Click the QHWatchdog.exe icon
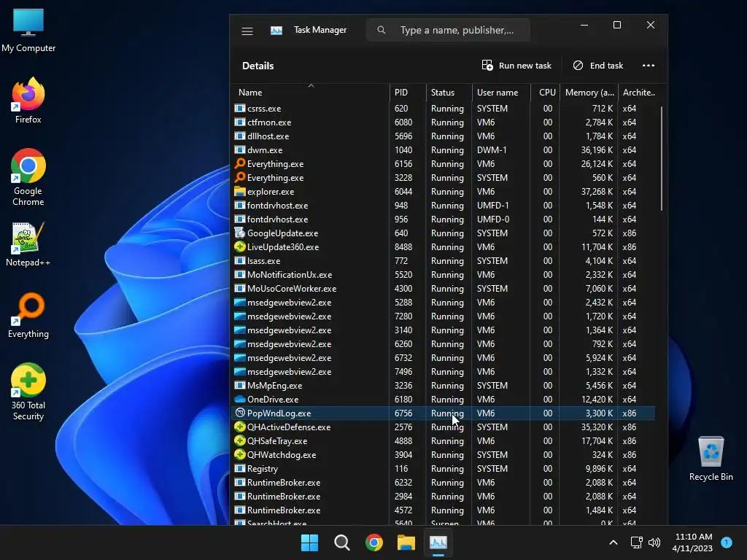This screenshot has width=747, height=560. (239, 454)
